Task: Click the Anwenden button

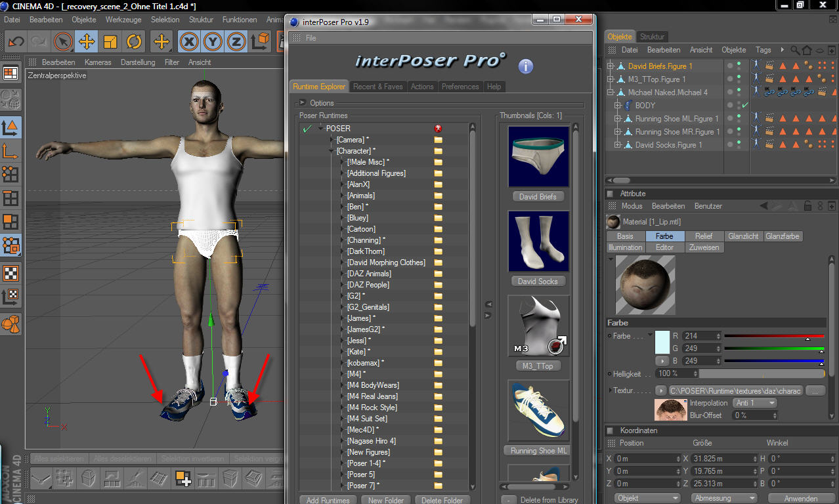Action: pos(800,498)
